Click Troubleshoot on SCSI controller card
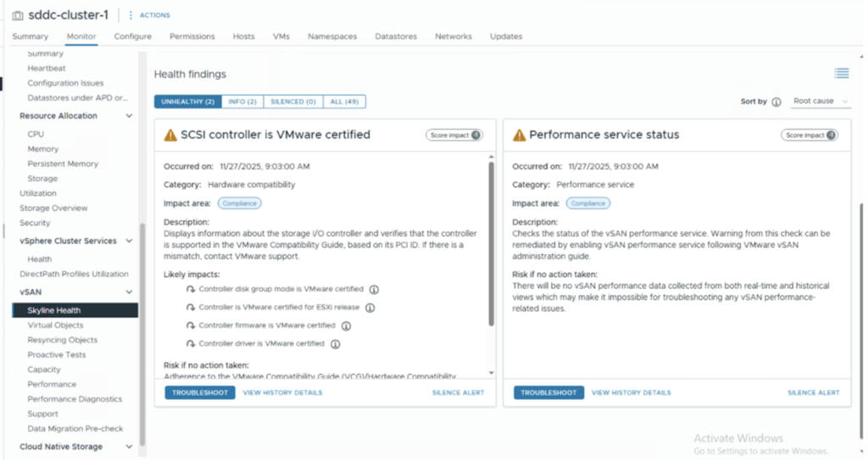The image size is (868, 467). (199, 392)
